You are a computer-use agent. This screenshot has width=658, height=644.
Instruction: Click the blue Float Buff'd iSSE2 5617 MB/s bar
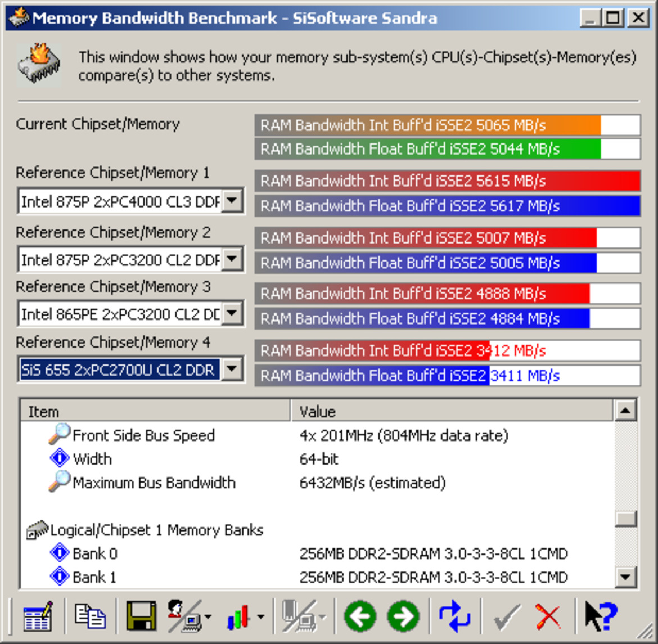pos(447,206)
